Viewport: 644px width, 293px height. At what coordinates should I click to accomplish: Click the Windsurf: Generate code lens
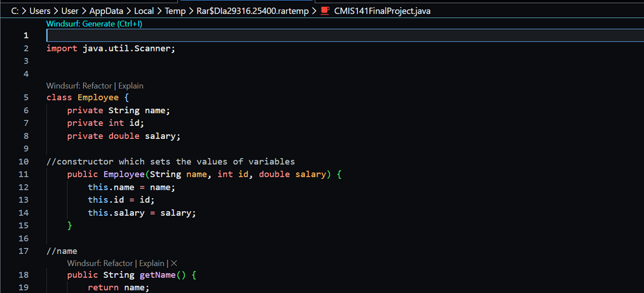point(94,23)
